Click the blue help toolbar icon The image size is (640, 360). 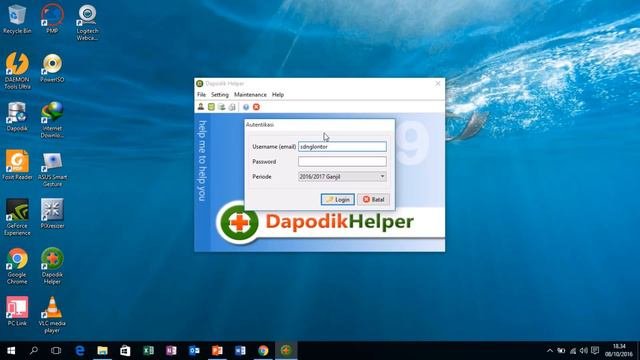point(246,107)
